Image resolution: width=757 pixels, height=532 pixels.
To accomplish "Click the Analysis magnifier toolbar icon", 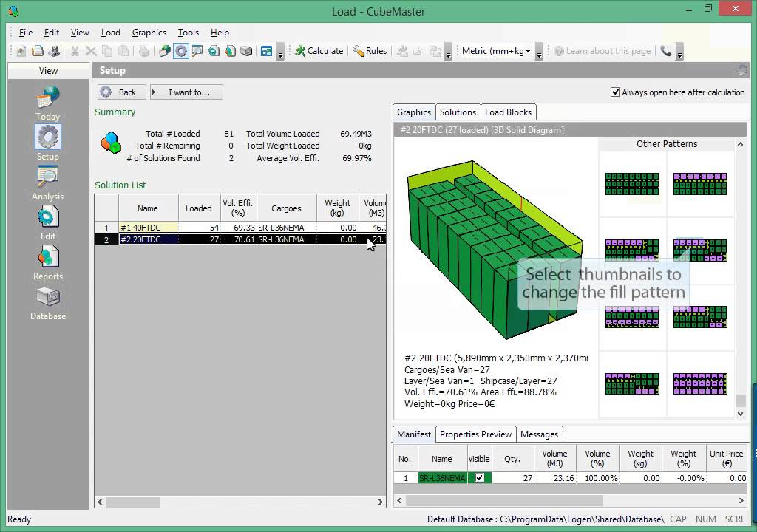I will click(197, 51).
